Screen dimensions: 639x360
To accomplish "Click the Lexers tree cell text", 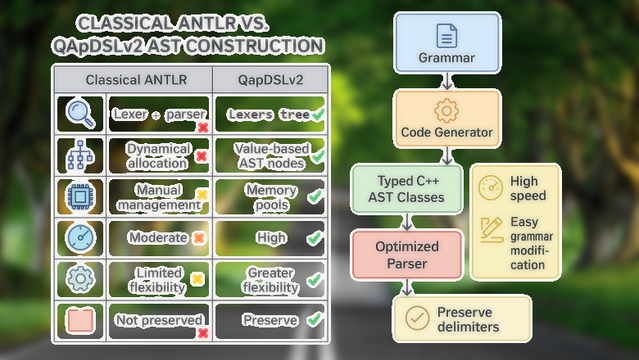I will click(269, 115).
